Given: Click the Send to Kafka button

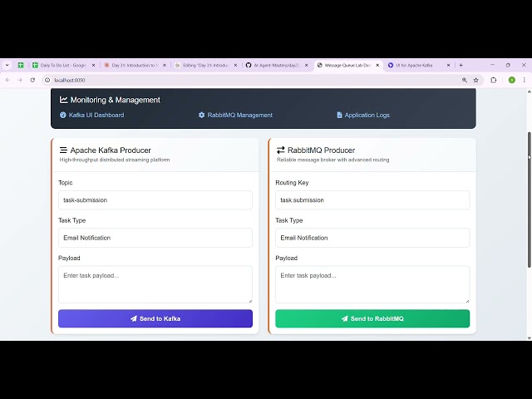Looking at the screenshot, I should point(155,318).
